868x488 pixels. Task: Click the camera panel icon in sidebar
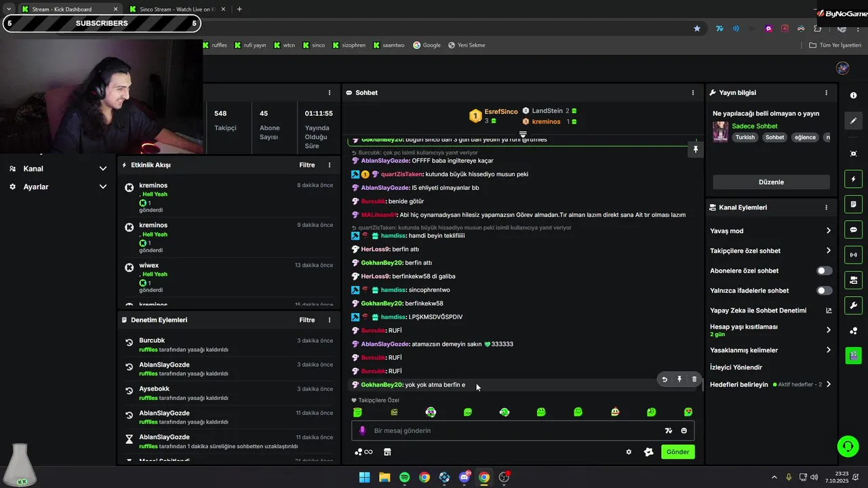point(853,280)
